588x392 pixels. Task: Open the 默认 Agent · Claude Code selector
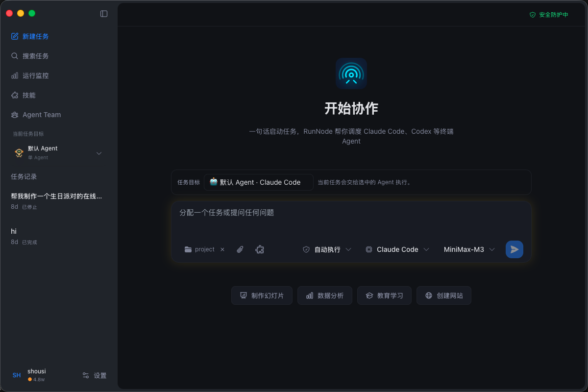pyautogui.click(x=259, y=182)
